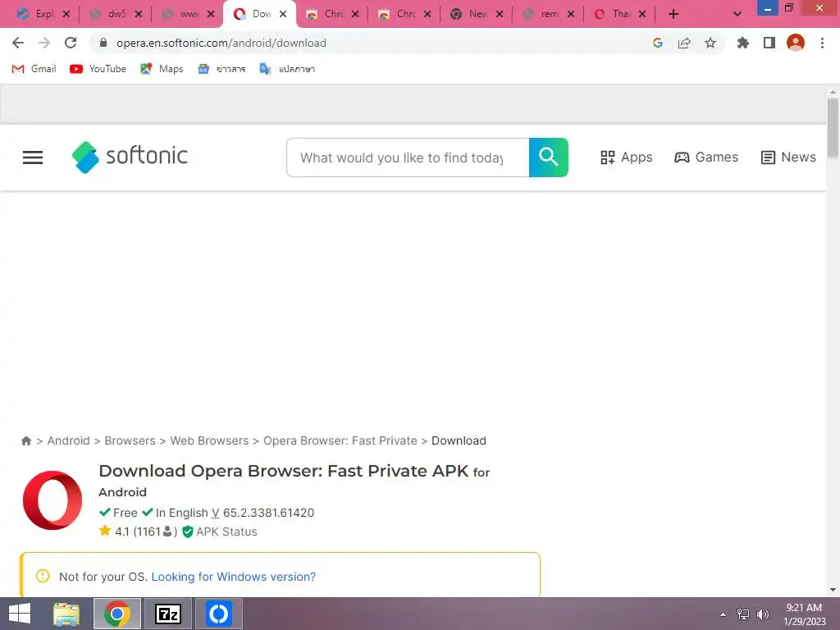Screen dimensions: 840x630
Task: Go to Browsers breadcrumb
Action: (x=130, y=441)
